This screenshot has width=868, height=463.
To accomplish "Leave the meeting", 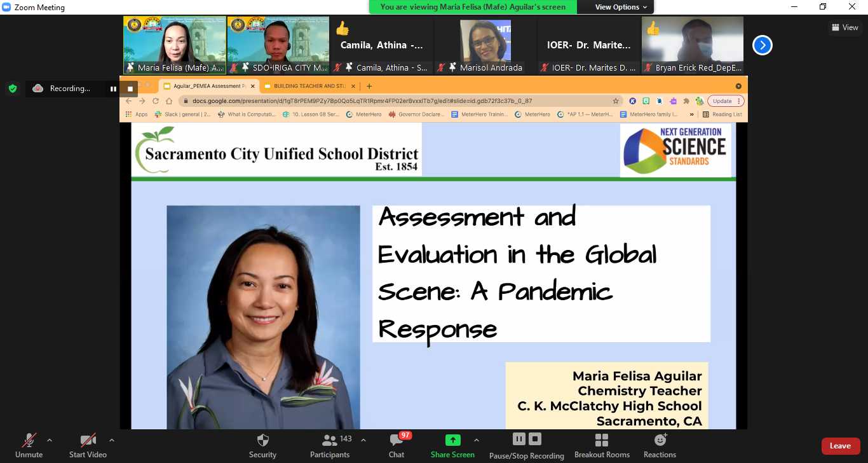I will click(x=840, y=446).
